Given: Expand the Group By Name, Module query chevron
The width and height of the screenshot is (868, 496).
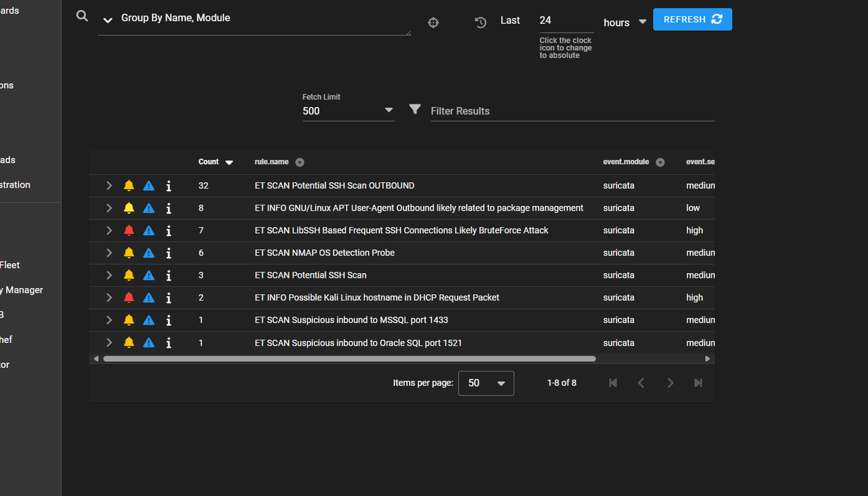Looking at the screenshot, I should (x=107, y=20).
